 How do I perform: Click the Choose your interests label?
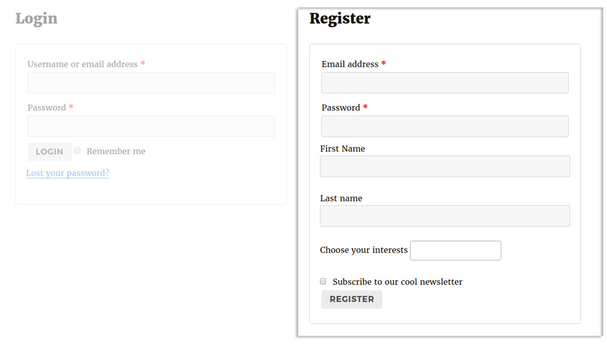[x=364, y=250]
